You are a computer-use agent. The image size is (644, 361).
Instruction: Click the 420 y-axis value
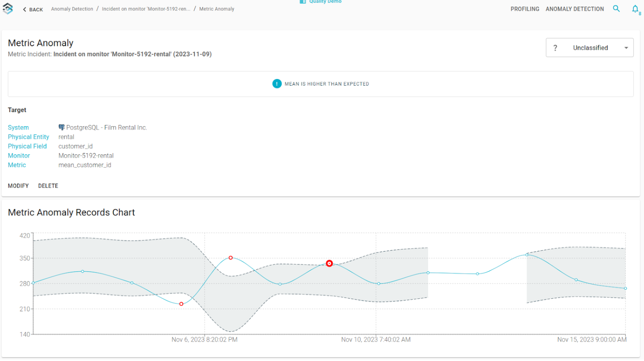pyautogui.click(x=25, y=236)
